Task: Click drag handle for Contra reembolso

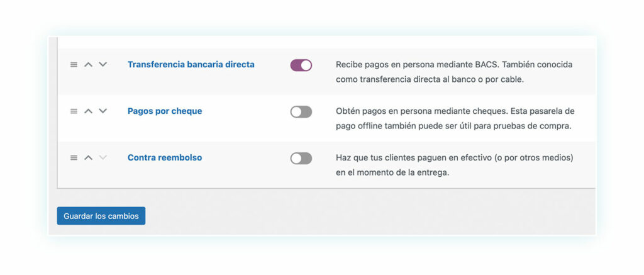Action: (x=74, y=157)
